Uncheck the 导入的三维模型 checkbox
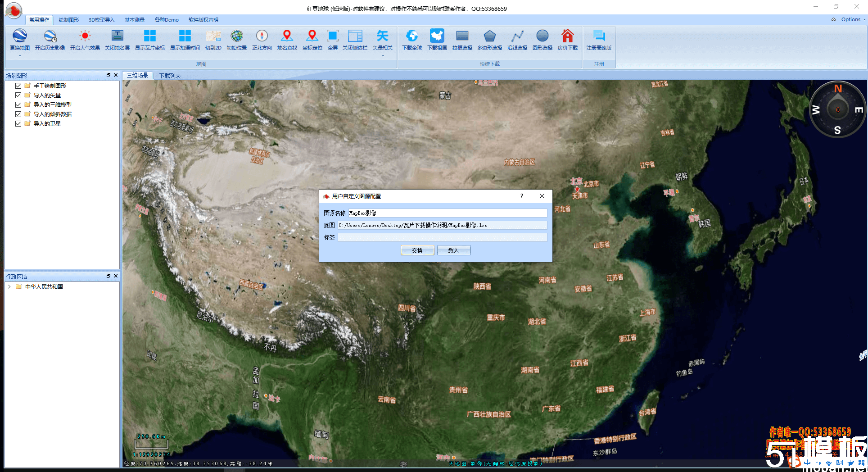 pos(18,104)
